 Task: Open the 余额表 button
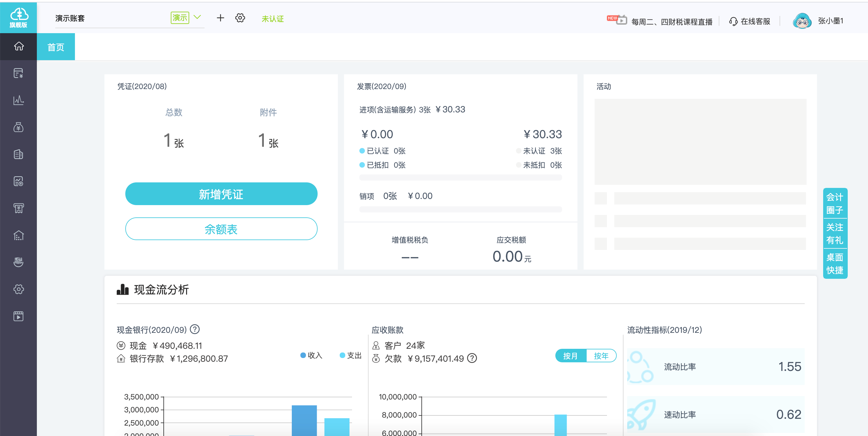coord(221,229)
